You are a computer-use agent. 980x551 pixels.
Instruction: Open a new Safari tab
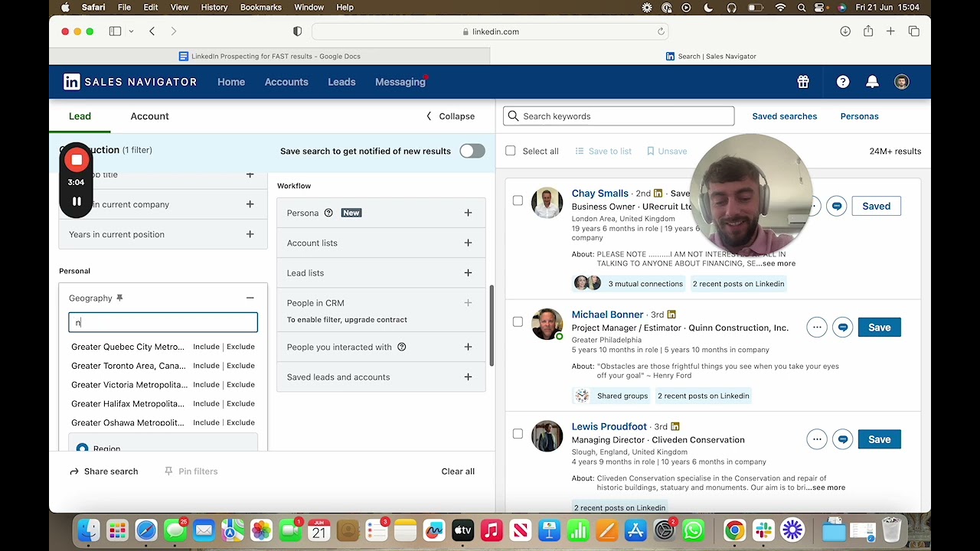pyautogui.click(x=890, y=31)
